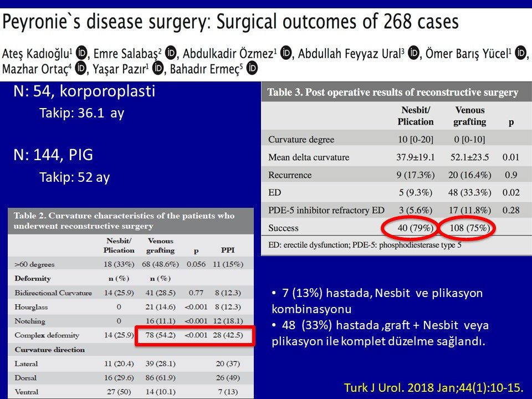Viewport: 532px width, 399px height.
Task: Click the p-value '0.056'
Action: click(x=196, y=264)
